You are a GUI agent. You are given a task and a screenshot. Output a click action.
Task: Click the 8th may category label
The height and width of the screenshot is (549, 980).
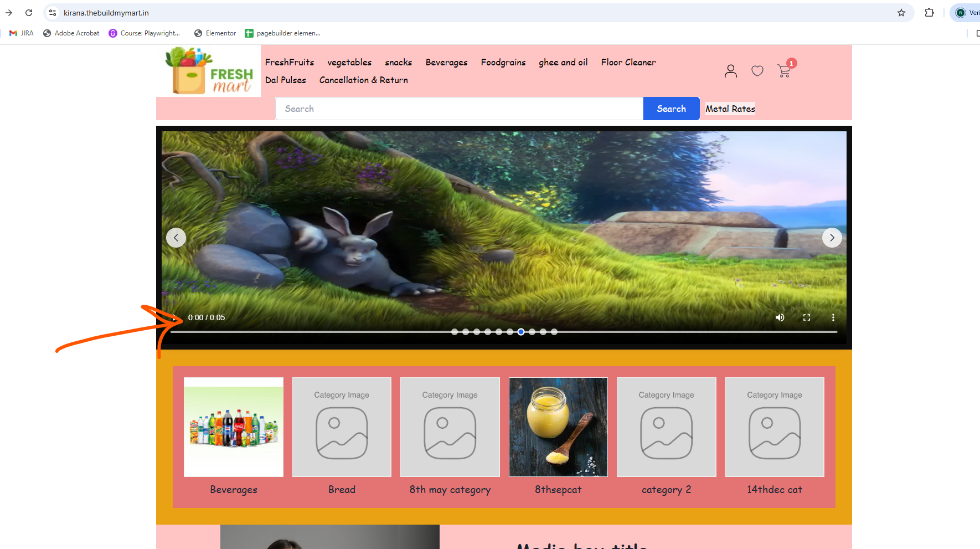(x=450, y=490)
